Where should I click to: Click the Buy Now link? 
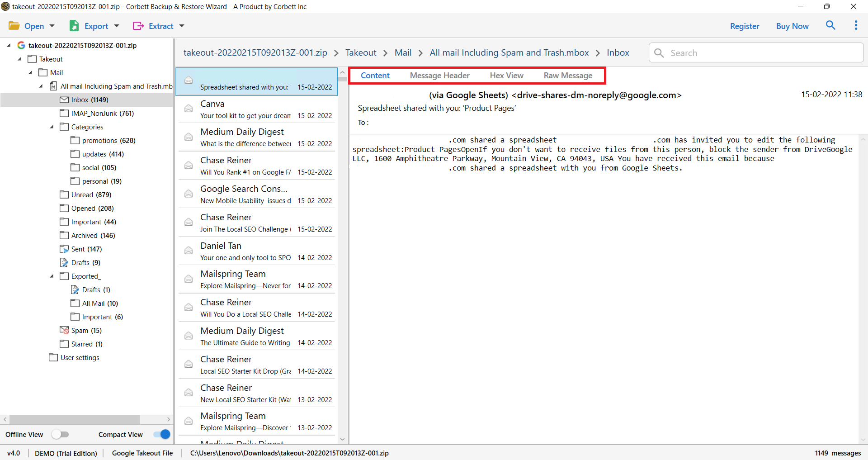pos(792,26)
